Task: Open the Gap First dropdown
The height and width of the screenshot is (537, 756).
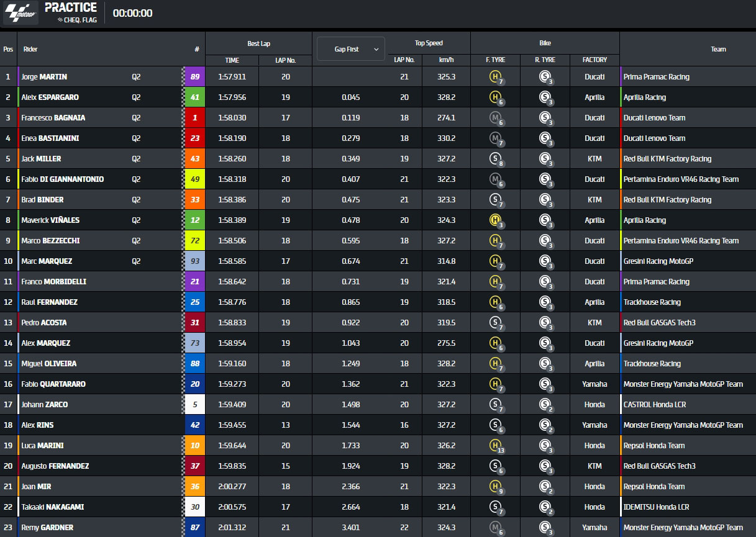Action: 351,49
